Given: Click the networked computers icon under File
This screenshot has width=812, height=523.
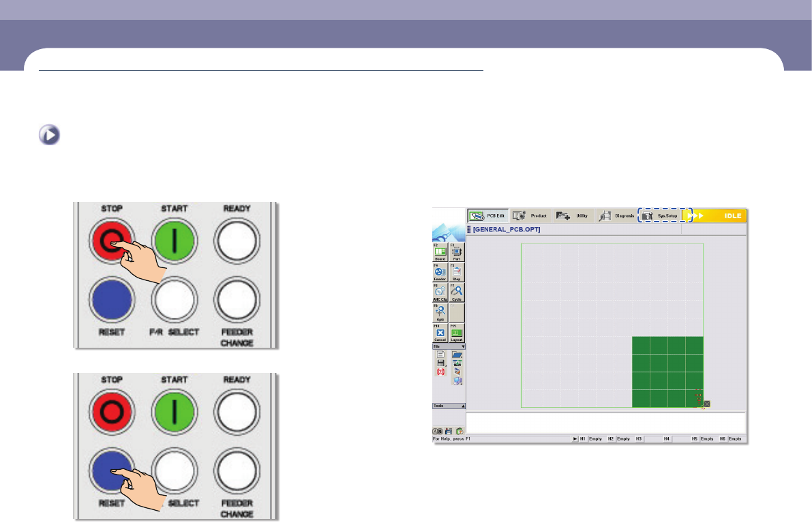Looking at the screenshot, I should coord(457,380).
